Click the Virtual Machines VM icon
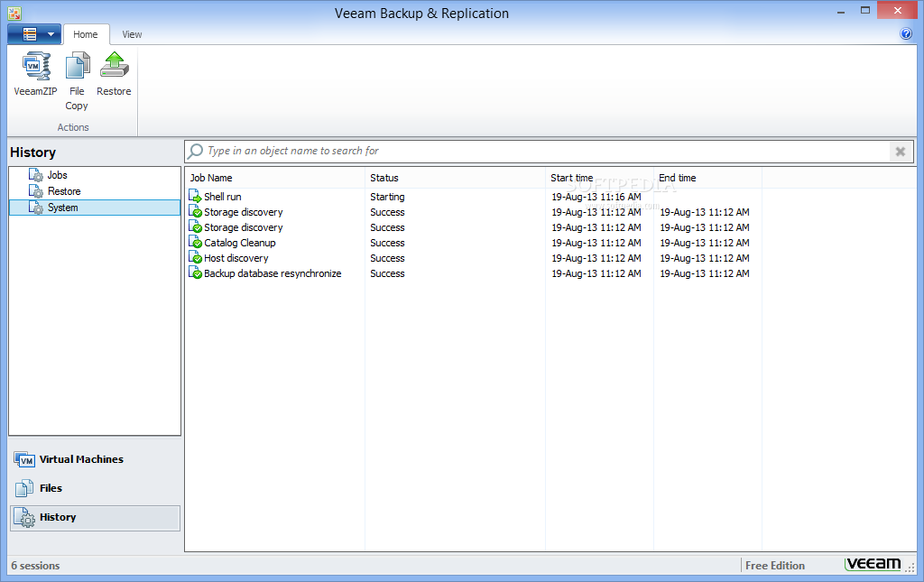Viewport: 924px width, 582px height. tap(24, 459)
